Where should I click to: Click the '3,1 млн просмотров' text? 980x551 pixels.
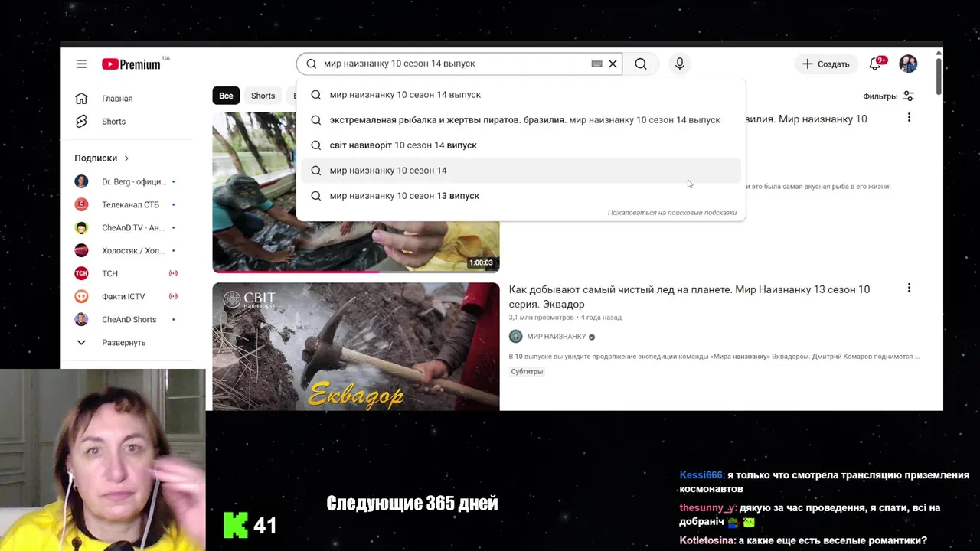[541, 318]
